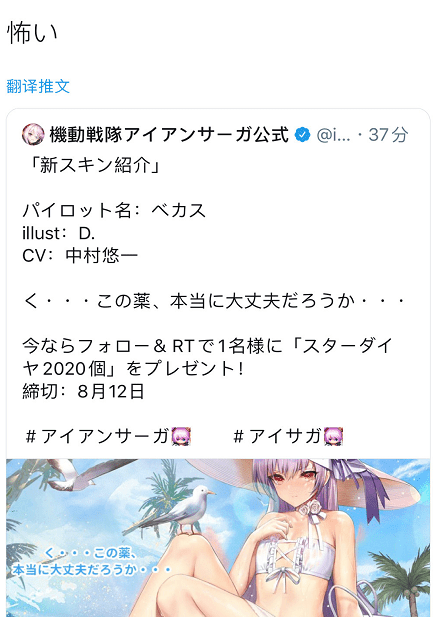Open the #アイアンサーガ hashtag
The height and width of the screenshot is (617, 445).
(97, 436)
